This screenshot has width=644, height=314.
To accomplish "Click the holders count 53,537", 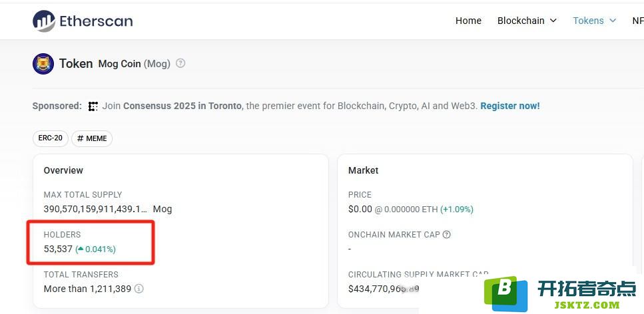I will pyautogui.click(x=58, y=249).
